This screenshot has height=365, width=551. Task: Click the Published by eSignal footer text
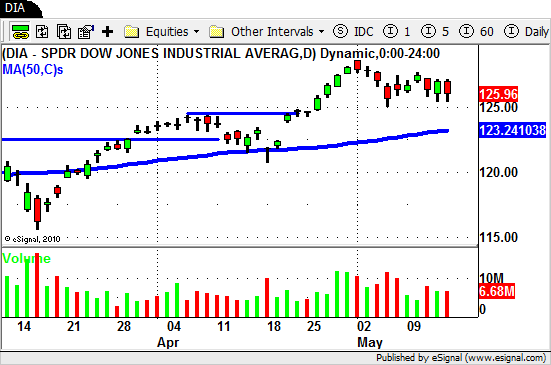click(x=461, y=358)
